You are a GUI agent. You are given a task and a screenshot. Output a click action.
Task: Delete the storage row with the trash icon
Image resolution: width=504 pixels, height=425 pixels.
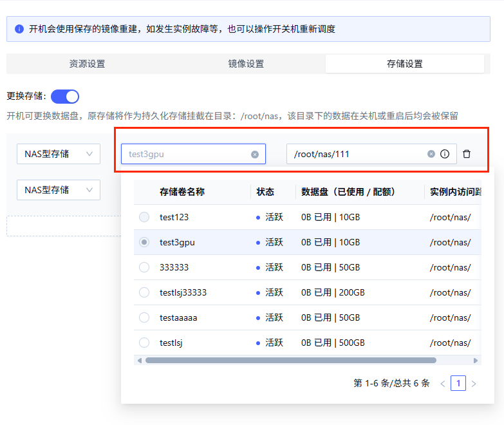[x=467, y=154]
